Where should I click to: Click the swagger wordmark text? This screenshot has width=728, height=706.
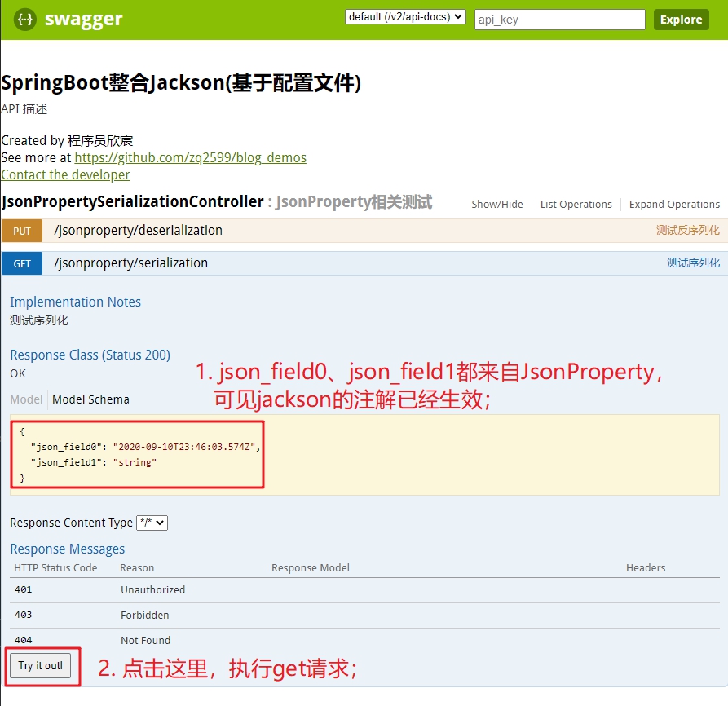pyautogui.click(x=84, y=20)
